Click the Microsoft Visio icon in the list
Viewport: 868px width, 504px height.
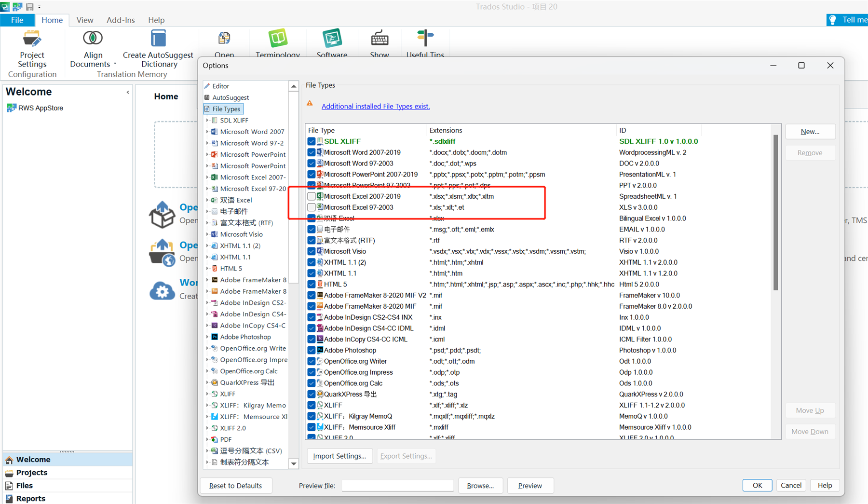coord(320,251)
